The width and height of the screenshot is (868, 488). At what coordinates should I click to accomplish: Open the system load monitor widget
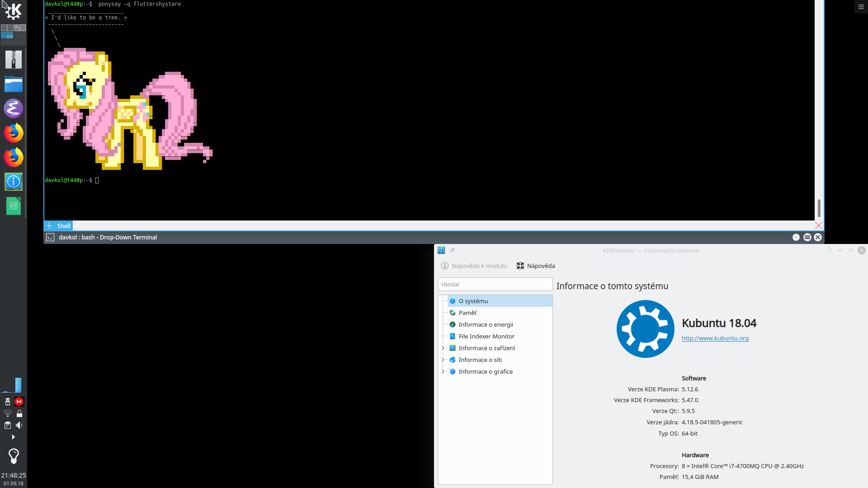pyautogui.click(x=12, y=385)
